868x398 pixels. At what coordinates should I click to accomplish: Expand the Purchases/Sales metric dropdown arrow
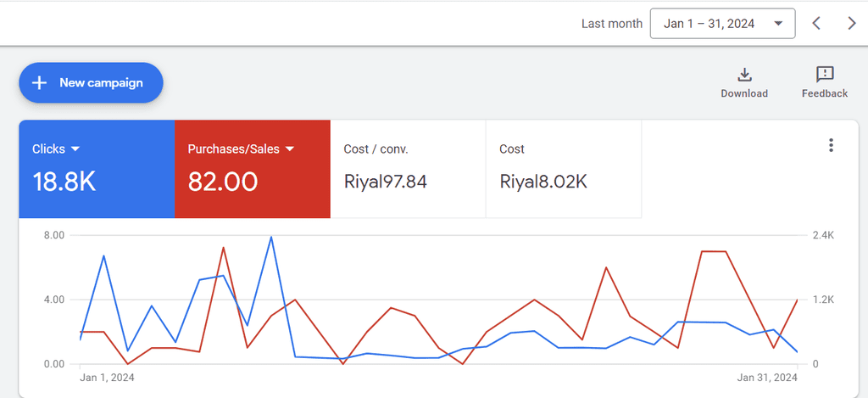click(290, 149)
